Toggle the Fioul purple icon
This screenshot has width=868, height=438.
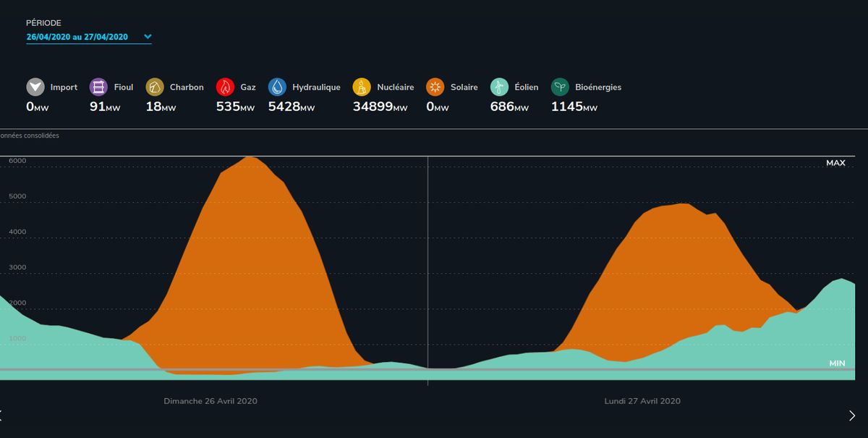[99, 88]
